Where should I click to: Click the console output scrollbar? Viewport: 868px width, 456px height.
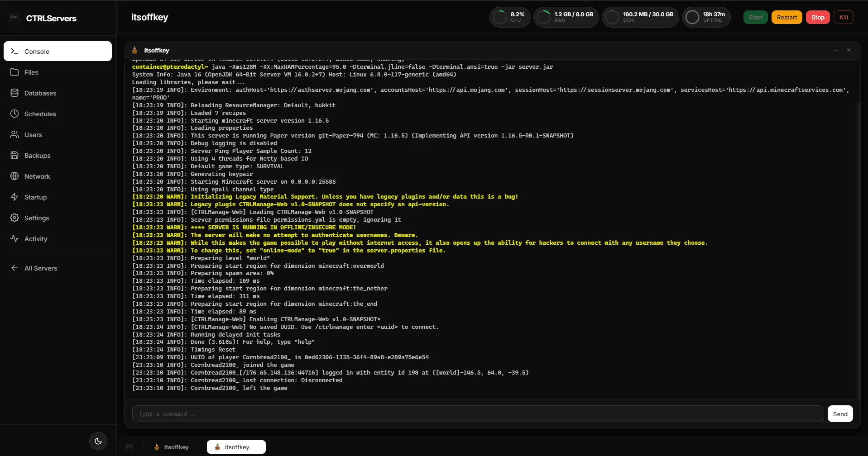(858, 250)
